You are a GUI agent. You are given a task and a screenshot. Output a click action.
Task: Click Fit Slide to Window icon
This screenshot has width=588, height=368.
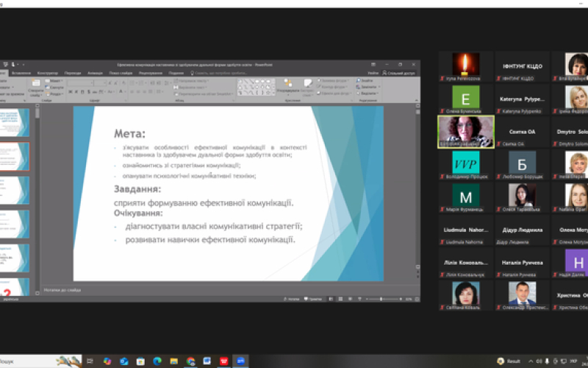pyautogui.click(x=417, y=300)
